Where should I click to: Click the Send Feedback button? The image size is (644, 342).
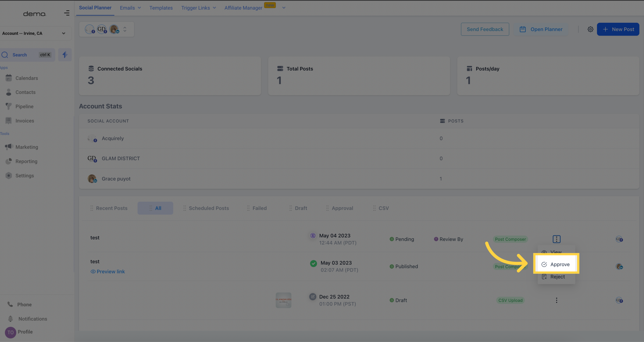coord(485,29)
